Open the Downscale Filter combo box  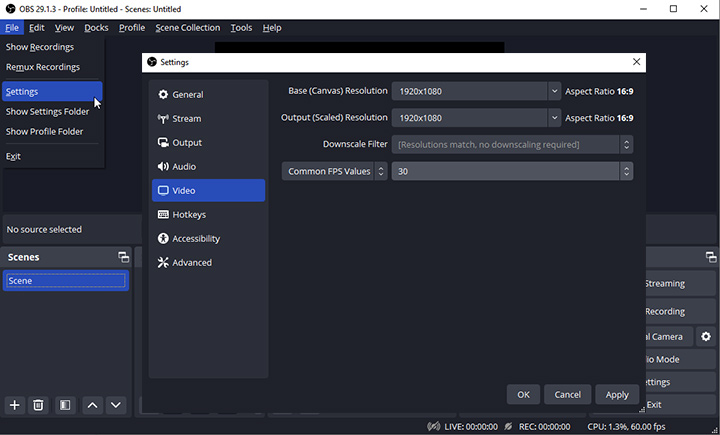pyautogui.click(x=512, y=144)
